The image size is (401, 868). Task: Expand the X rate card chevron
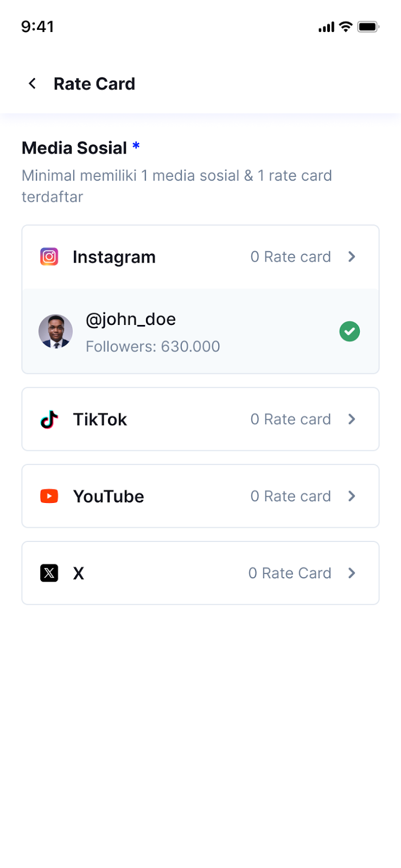pos(352,573)
